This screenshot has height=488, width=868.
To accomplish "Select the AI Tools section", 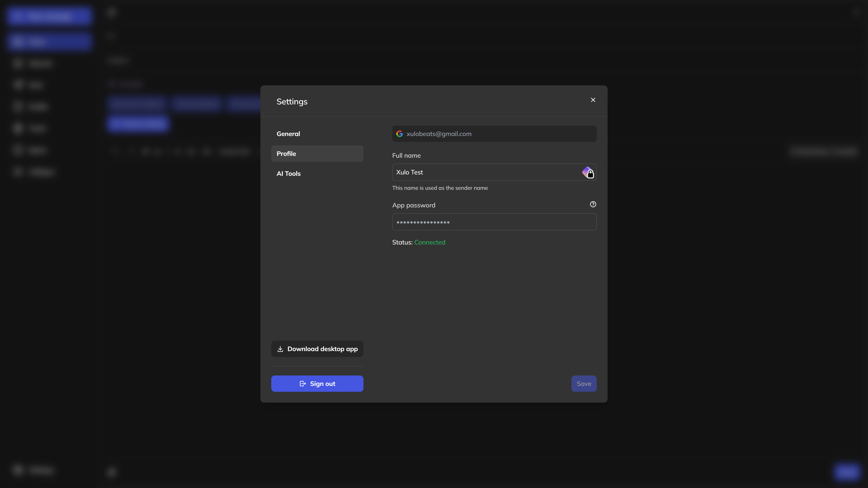I will click(288, 173).
